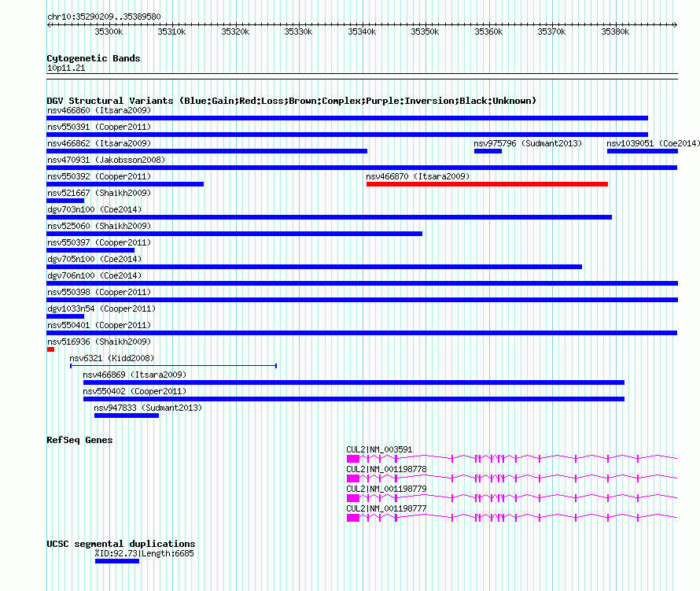Select the nsv550397 (Cooper2011) blue bar
The height and width of the screenshot is (591, 700).
[90, 250]
